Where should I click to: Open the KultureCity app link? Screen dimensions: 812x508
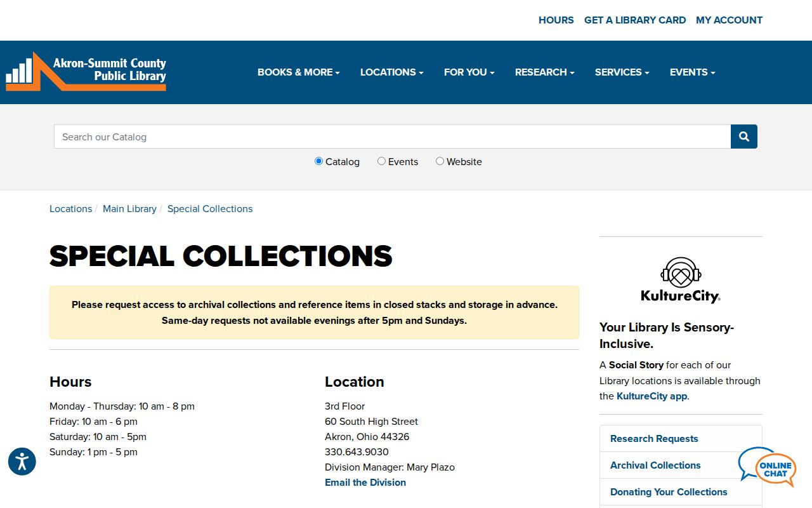[652, 396]
